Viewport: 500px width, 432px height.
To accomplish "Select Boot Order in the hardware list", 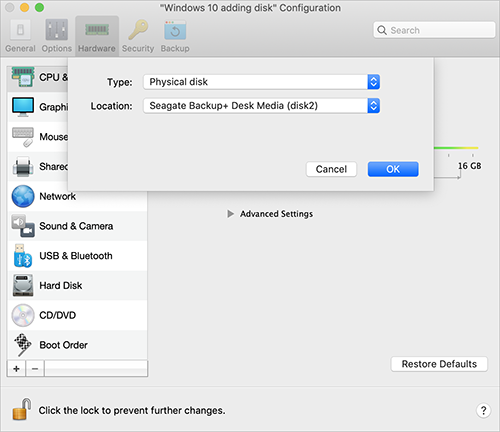I will [x=77, y=345].
